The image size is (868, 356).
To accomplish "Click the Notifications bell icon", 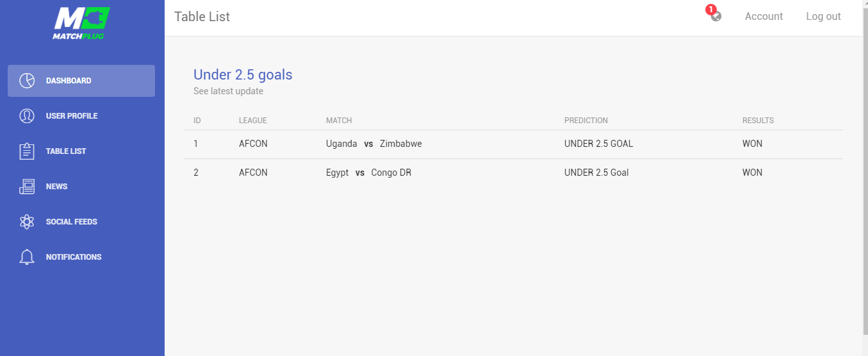I will (x=27, y=257).
